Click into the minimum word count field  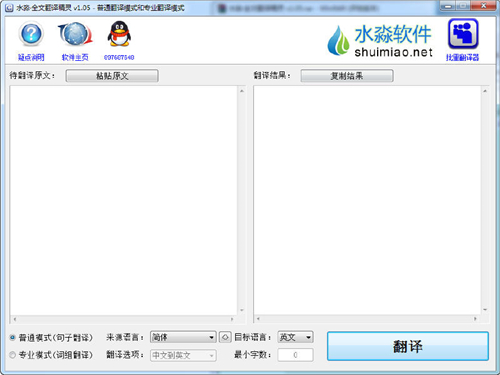pyautogui.click(x=295, y=355)
